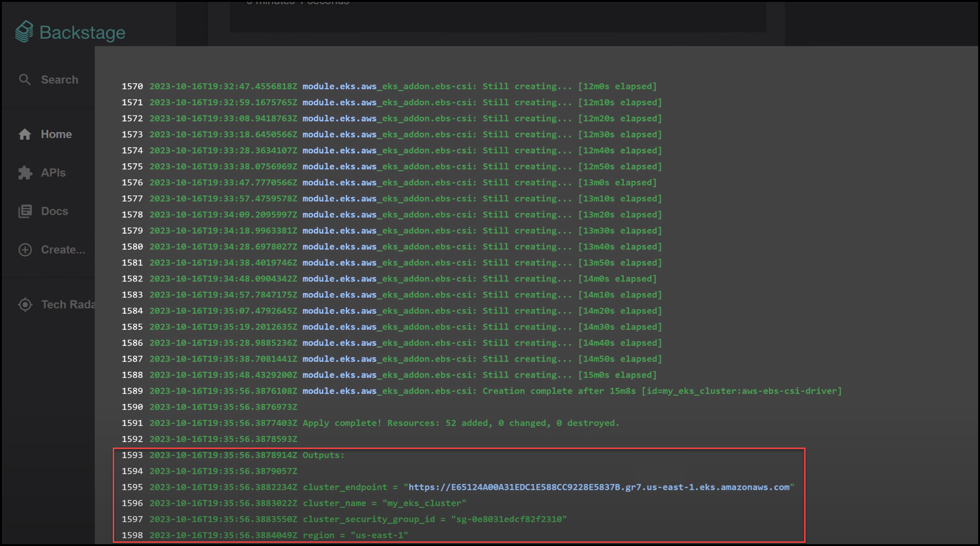Open the Tech Radar target icon
The image size is (980, 546).
(25, 304)
